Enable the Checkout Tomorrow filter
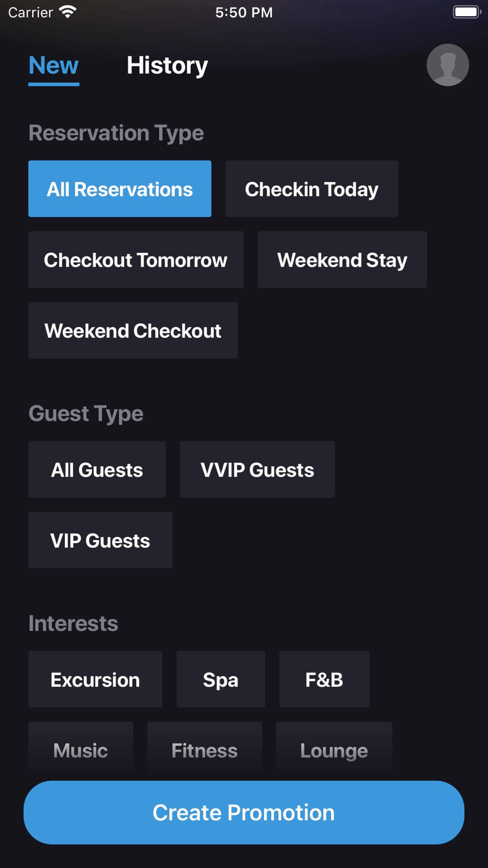Image resolution: width=488 pixels, height=868 pixels. coord(136,260)
